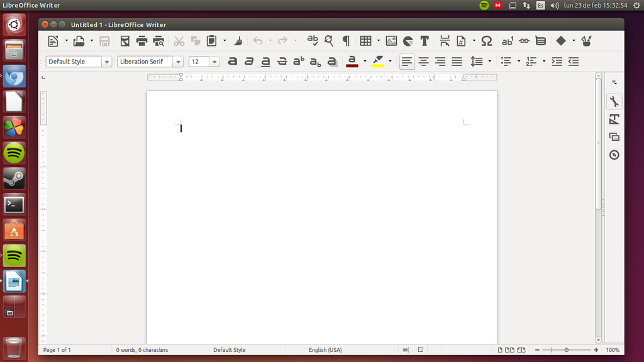Click the Page 1 of 1 status field
Screen dimensions: 644x362
[57, 350]
